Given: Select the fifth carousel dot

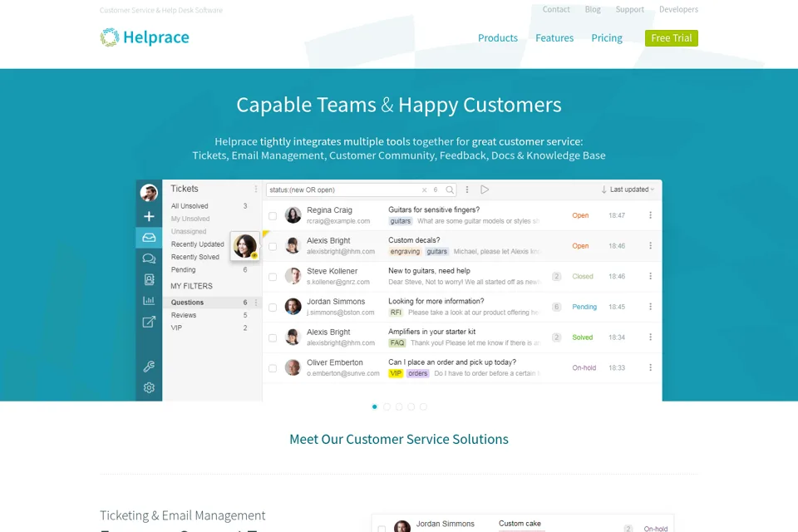Looking at the screenshot, I should (x=423, y=406).
